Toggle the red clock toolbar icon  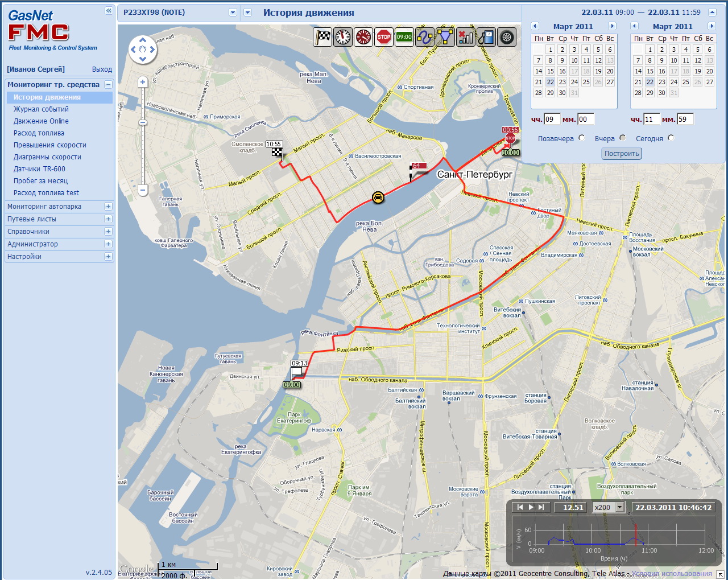363,37
